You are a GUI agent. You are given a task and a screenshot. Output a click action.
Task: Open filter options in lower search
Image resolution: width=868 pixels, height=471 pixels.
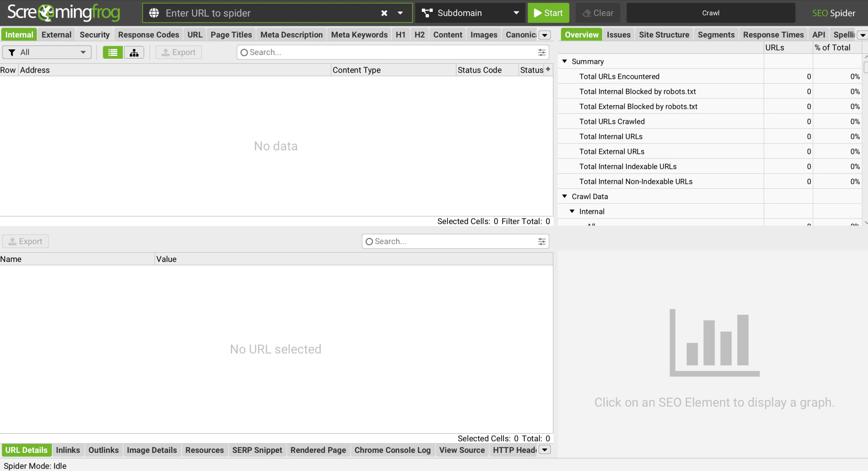(x=542, y=241)
